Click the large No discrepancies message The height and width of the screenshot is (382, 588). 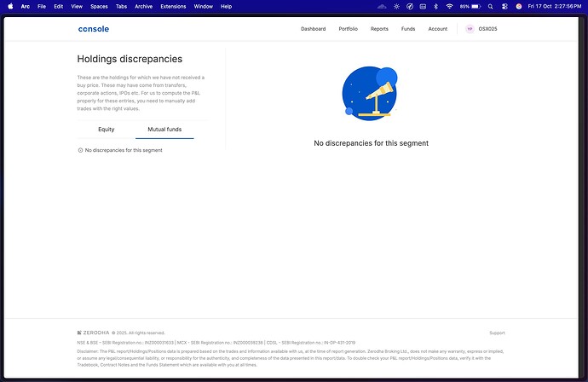[372, 143]
